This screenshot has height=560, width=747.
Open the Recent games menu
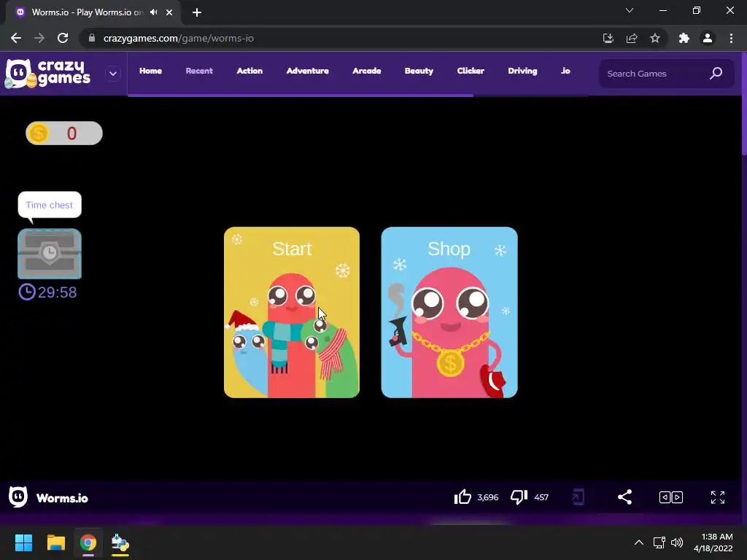click(x=199, y=71)
